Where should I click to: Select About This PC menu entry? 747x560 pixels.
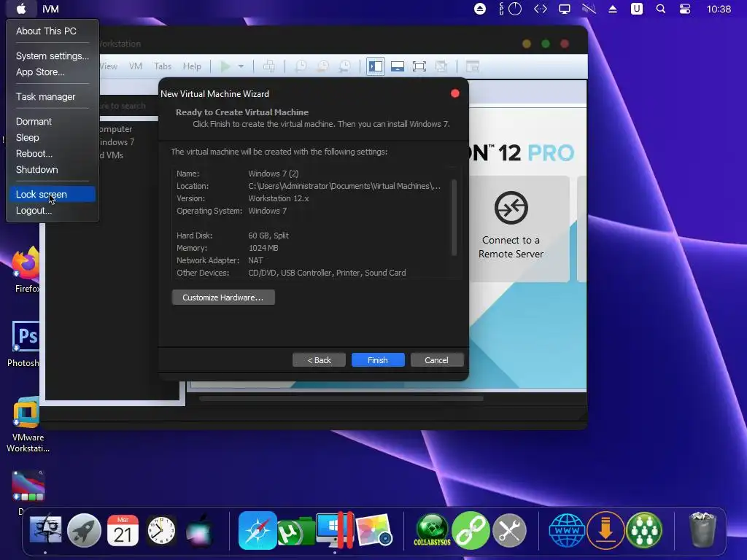[x=46, y=31]
